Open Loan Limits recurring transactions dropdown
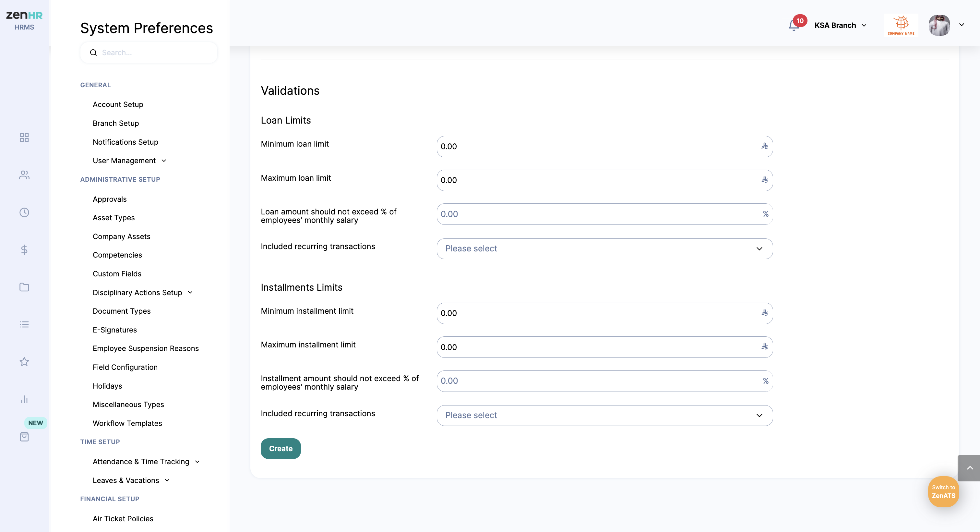980x532 pixels. point(604,248)
